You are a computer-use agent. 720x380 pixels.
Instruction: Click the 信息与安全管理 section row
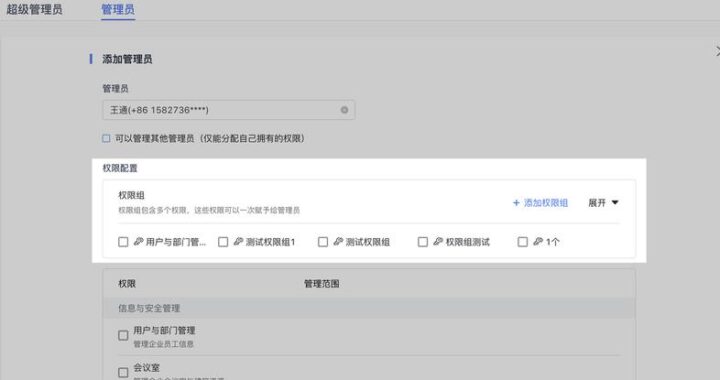click(x=369, y=308)
